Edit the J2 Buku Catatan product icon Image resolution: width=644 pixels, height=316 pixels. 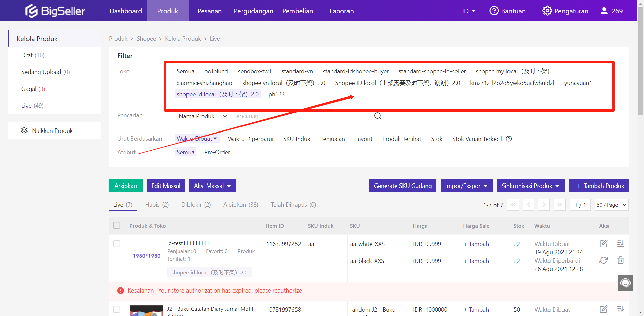point(604,309)
